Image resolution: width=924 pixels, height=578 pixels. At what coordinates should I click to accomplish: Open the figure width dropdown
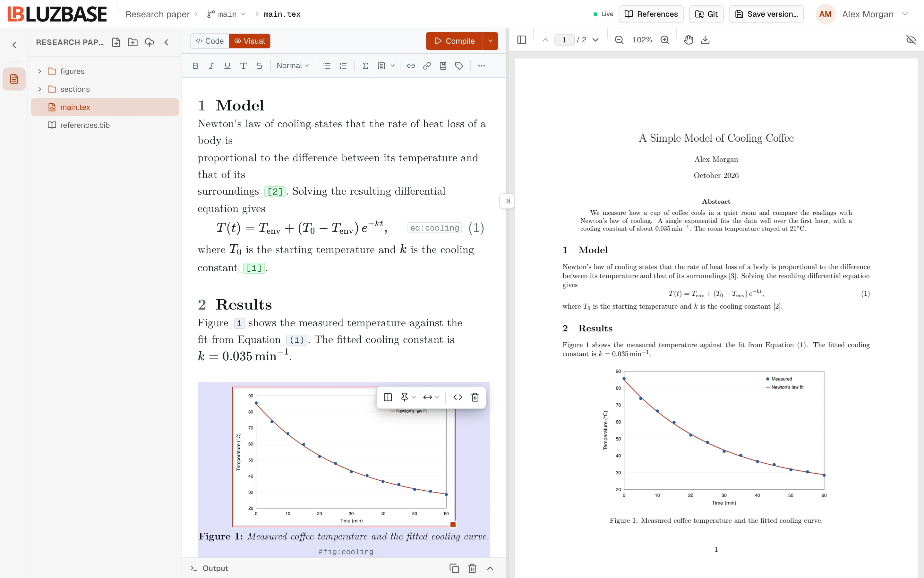point(431,397)
